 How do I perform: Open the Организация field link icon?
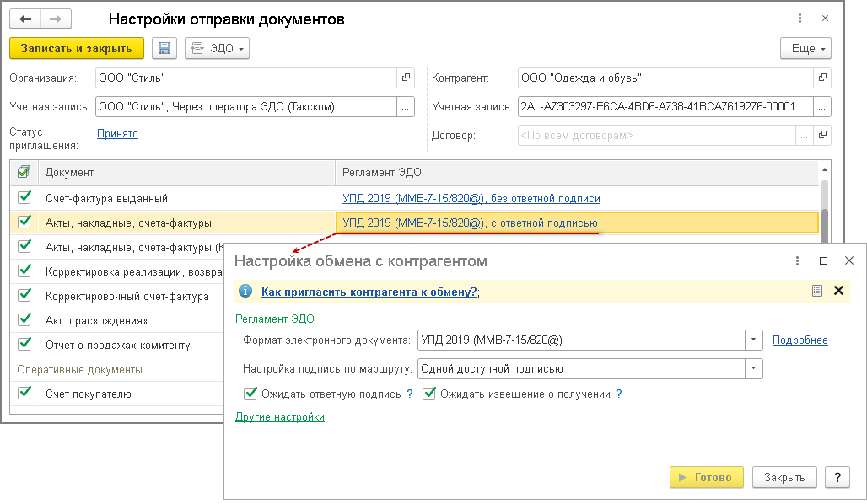(406, 78)
